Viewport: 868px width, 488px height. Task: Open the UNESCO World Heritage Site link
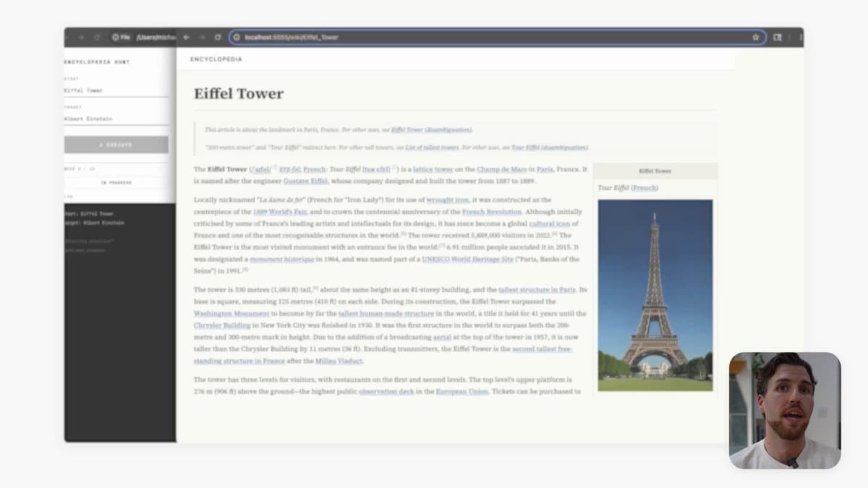pos(467,259)
